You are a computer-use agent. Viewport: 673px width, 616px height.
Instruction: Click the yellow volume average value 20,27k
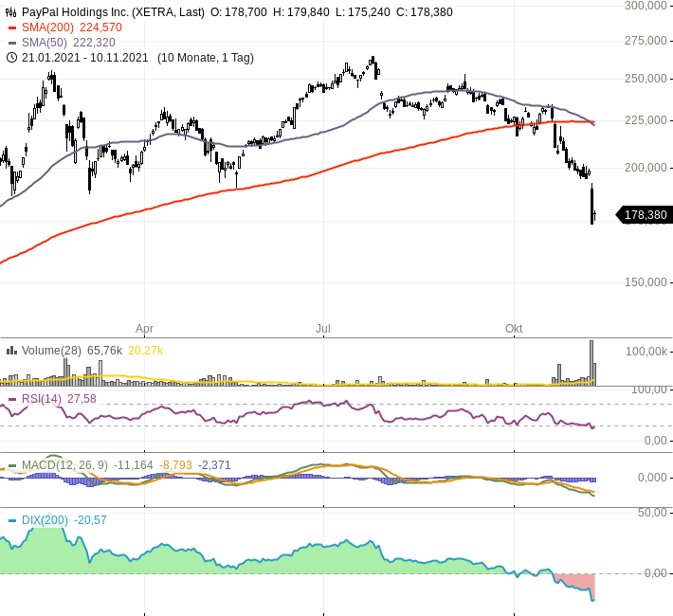pyautogui.click(x=146, y=351)
